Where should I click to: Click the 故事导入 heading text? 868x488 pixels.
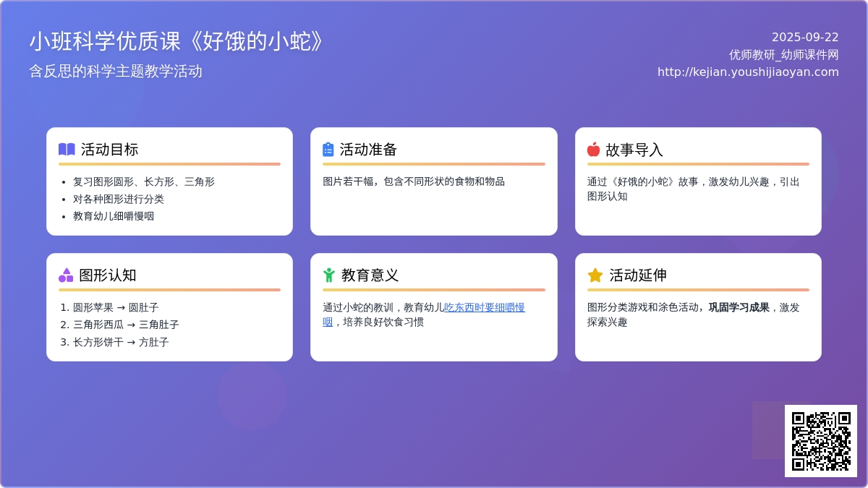click(634, 150)
